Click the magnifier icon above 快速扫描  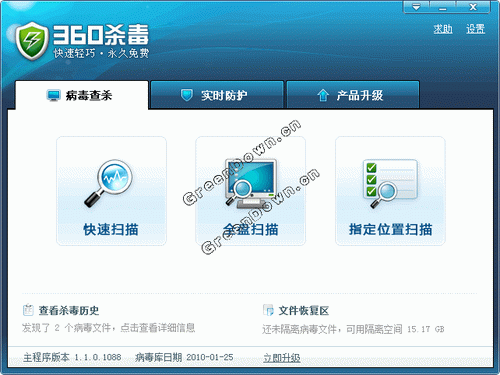(x=109, y=183)
